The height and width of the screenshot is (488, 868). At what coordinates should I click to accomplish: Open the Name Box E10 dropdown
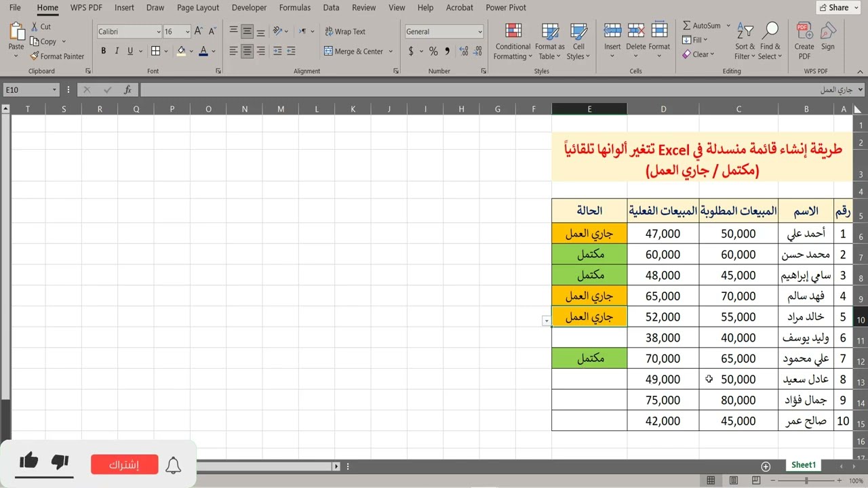coord(55,89)
